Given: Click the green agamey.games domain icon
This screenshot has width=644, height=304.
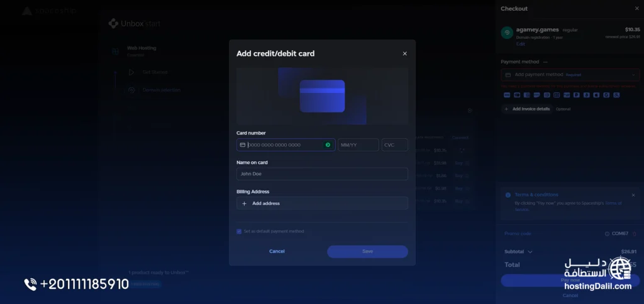Looking at the screenshot, I should (508, 33).
